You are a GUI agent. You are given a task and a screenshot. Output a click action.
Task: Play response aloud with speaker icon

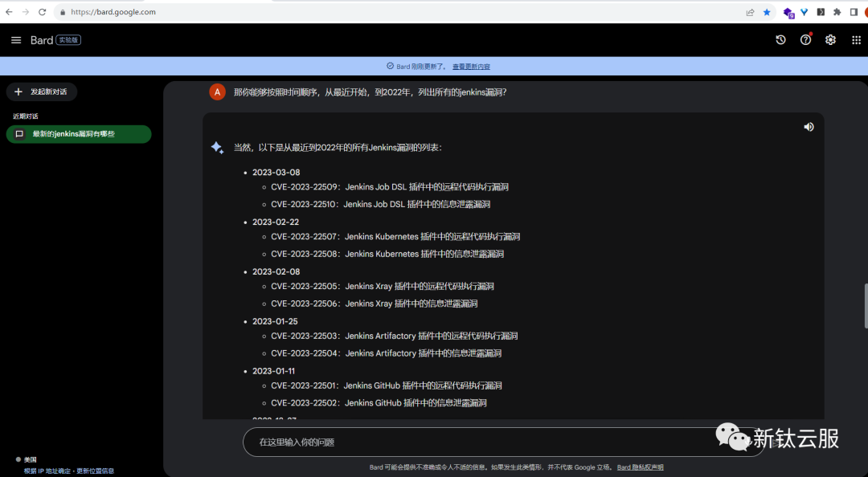pos(809,127)
